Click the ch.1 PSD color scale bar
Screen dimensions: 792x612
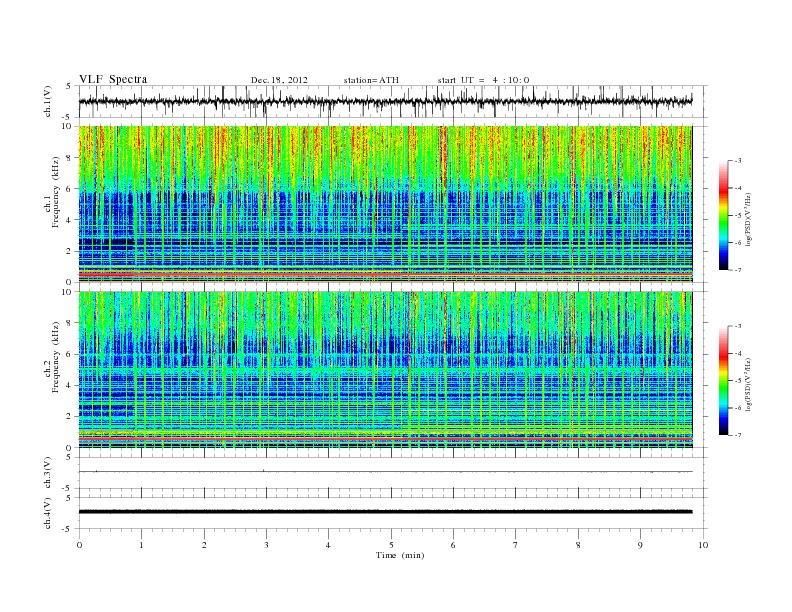(723, 215)
